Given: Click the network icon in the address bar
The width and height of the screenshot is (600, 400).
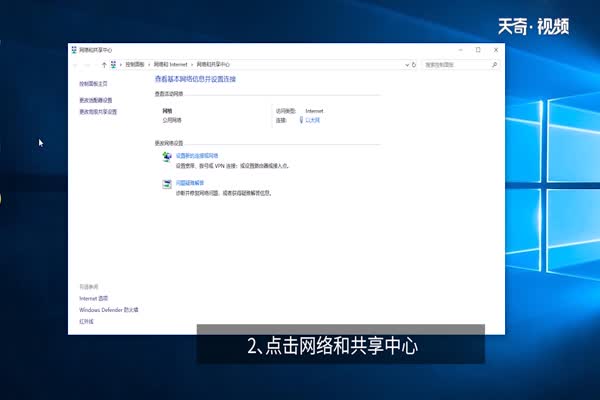Looking at the screenshot, I should pyautogui.click(x=113, y=65).
